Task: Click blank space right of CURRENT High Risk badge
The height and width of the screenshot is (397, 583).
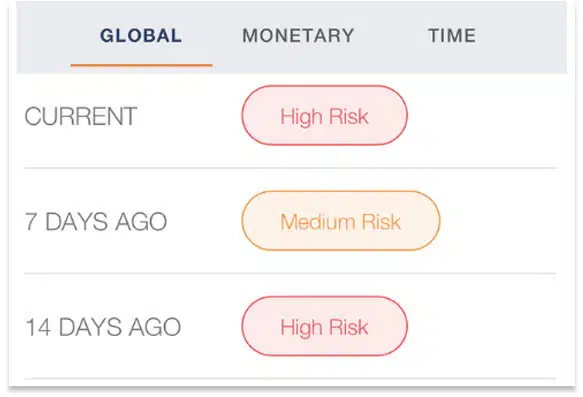Action: (482, 115)
